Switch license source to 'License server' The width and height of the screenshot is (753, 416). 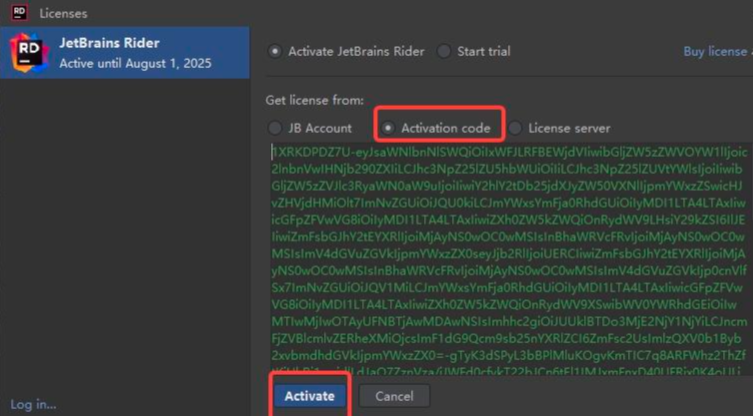tap(515, 128)
